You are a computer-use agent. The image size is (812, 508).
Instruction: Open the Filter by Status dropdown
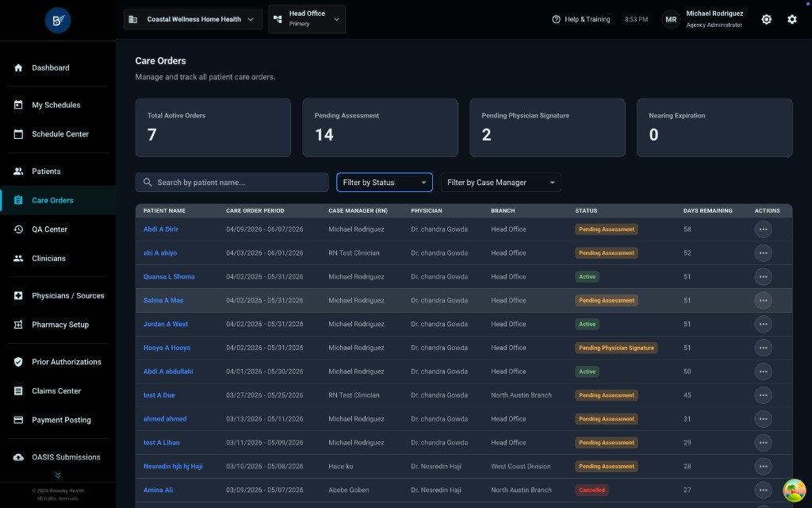coord(385,182)
